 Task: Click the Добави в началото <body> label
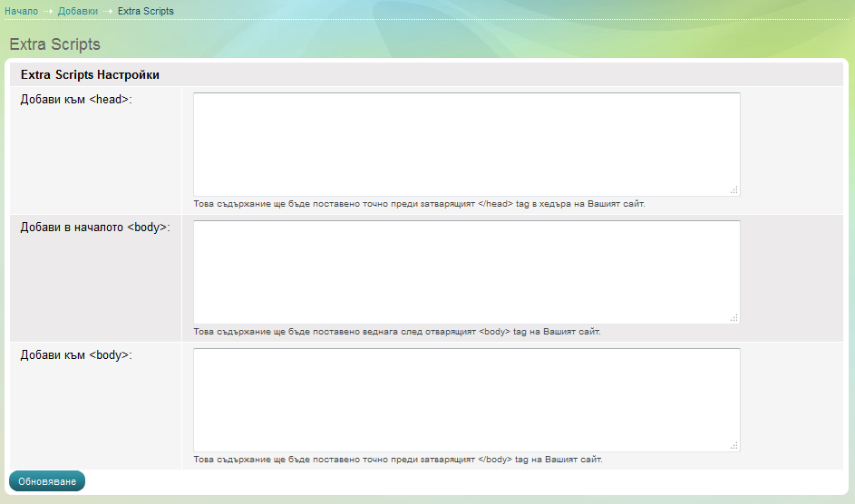(95, 228)
